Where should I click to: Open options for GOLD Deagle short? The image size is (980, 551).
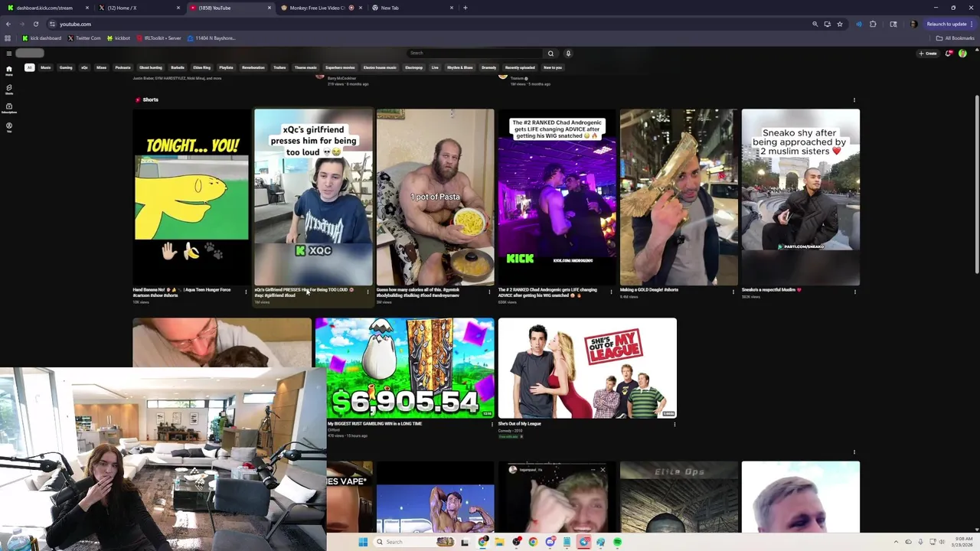733,292
